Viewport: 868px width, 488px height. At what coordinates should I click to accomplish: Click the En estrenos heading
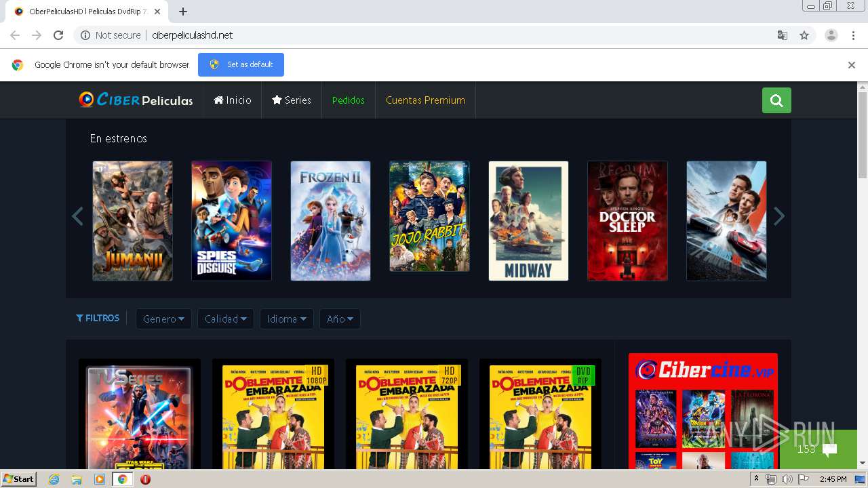[x=119, y=138]
